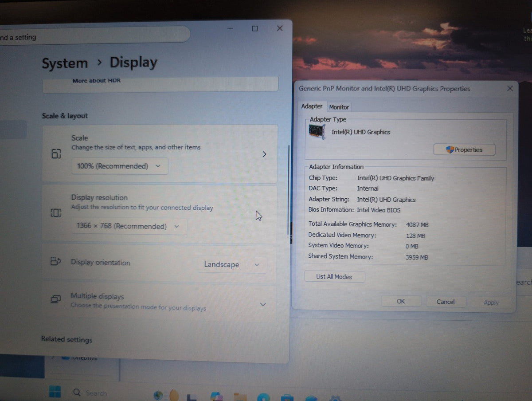
Task: Click the 'Display' page title
Action: click(133, 63)
